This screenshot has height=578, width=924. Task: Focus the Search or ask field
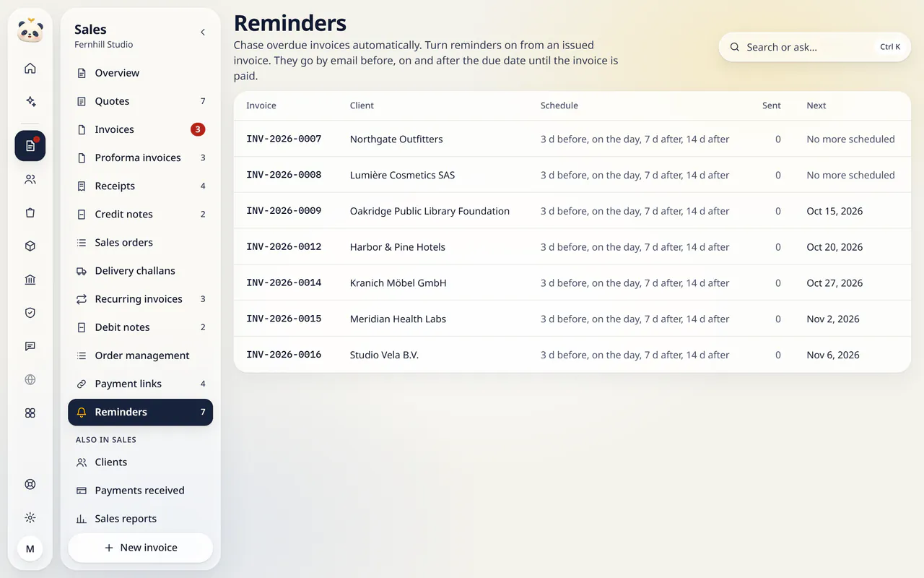[815, 47]
